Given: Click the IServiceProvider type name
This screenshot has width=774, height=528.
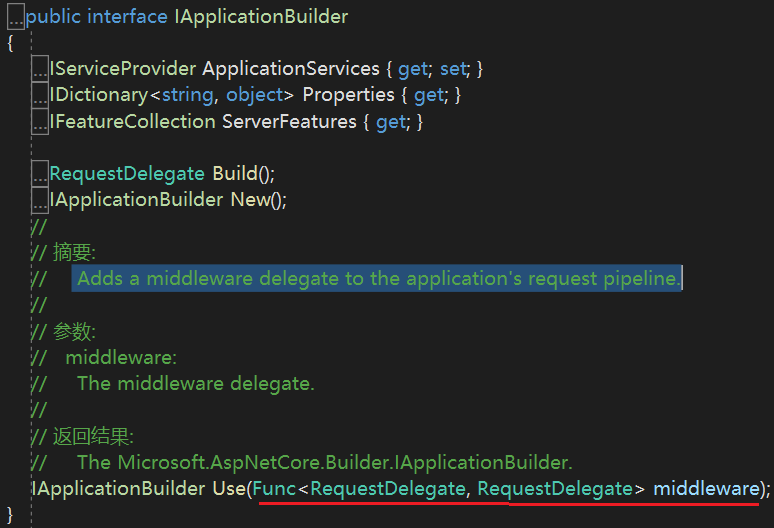Looking at the screenshot, I should (122, 69).
